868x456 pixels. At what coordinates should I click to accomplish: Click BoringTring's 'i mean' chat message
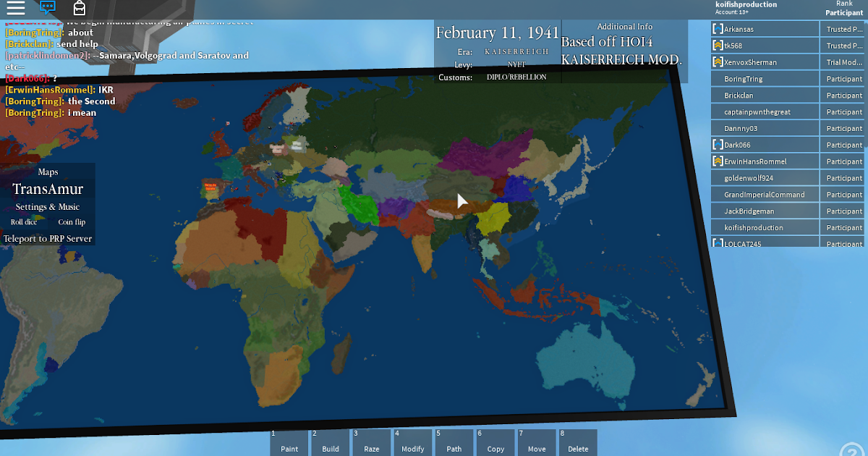[x=51, y=113]
